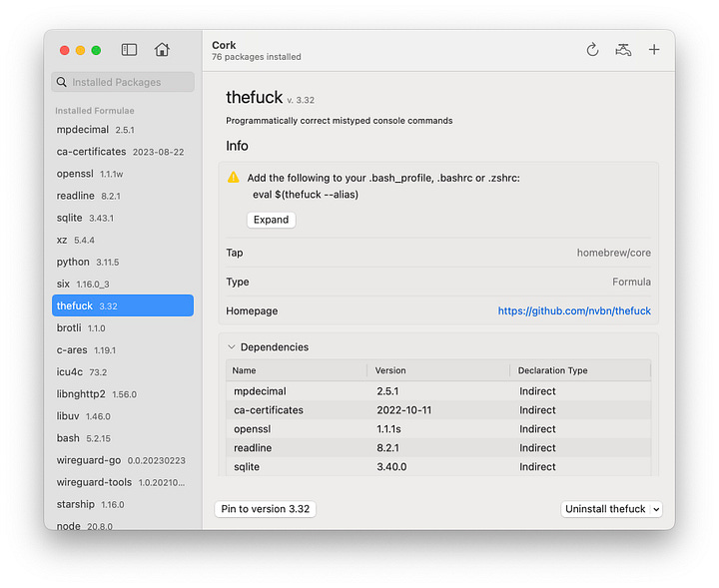Sort by Declaration Type column

580,370
